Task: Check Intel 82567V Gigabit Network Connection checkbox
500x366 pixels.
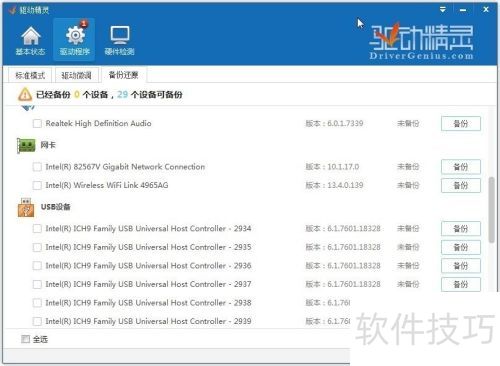Action: click(37, 167)
